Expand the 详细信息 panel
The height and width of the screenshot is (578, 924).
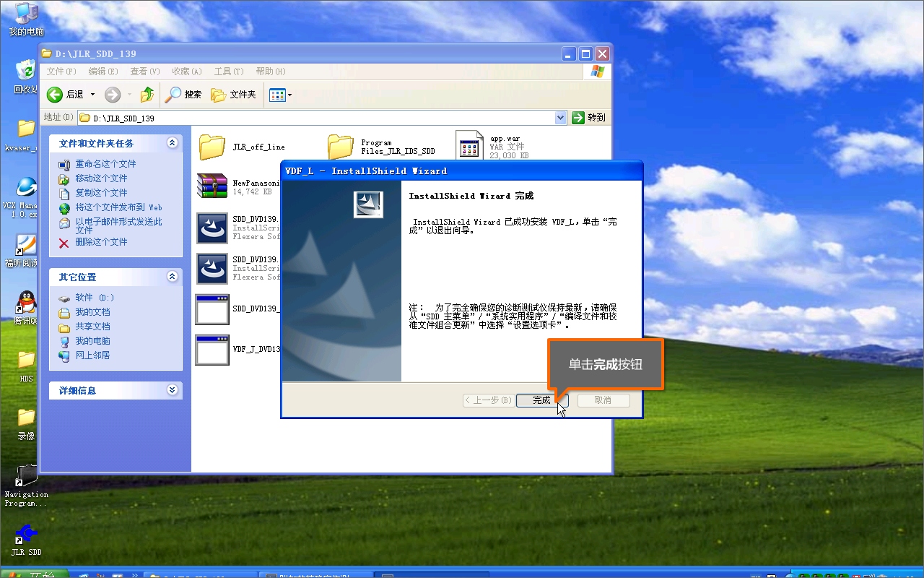tap(172, 390)
